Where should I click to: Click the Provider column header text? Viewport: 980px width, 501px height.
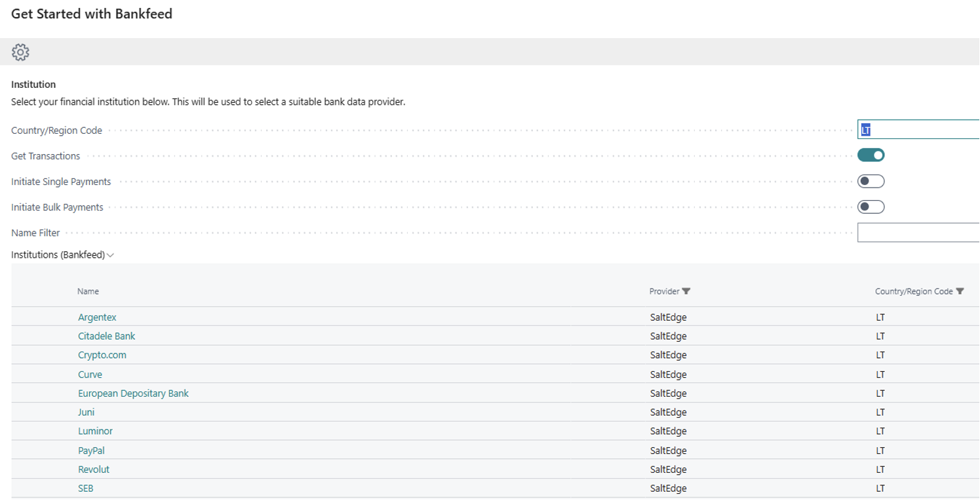click(665, 291)
